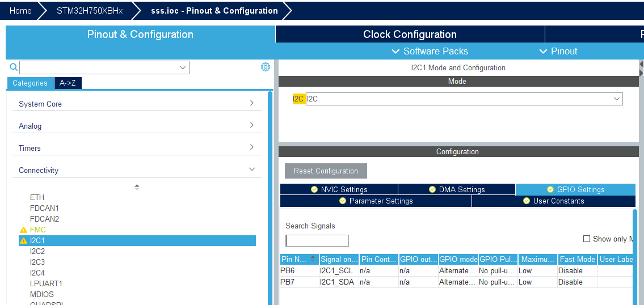
Task: Sort by the Signal on Pin column header
Action: click(x=339, y=259)
